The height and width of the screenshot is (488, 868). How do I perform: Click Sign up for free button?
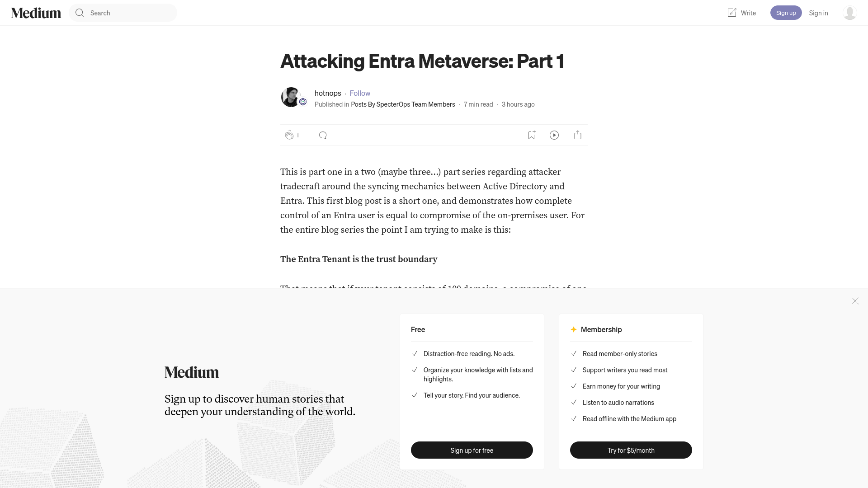click(x=472, y=450)
